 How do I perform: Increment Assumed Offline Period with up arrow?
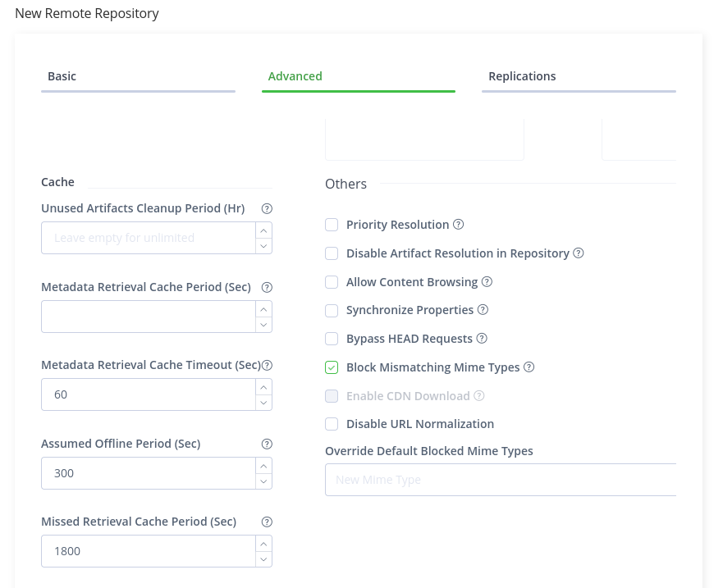click(x=263, y=466)
